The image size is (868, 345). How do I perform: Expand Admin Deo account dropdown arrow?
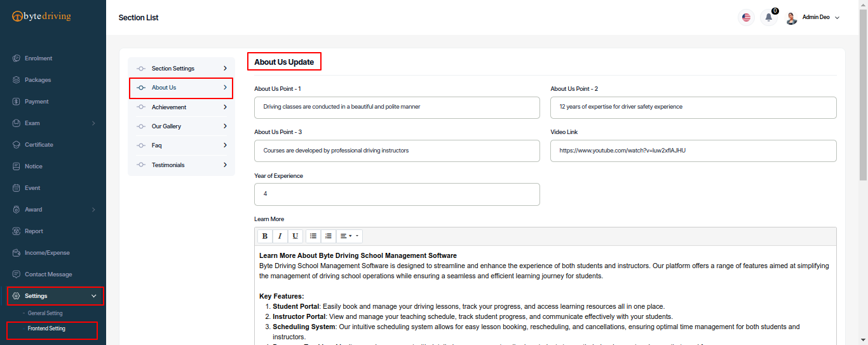pyautogui.click(x=837, y=18)
